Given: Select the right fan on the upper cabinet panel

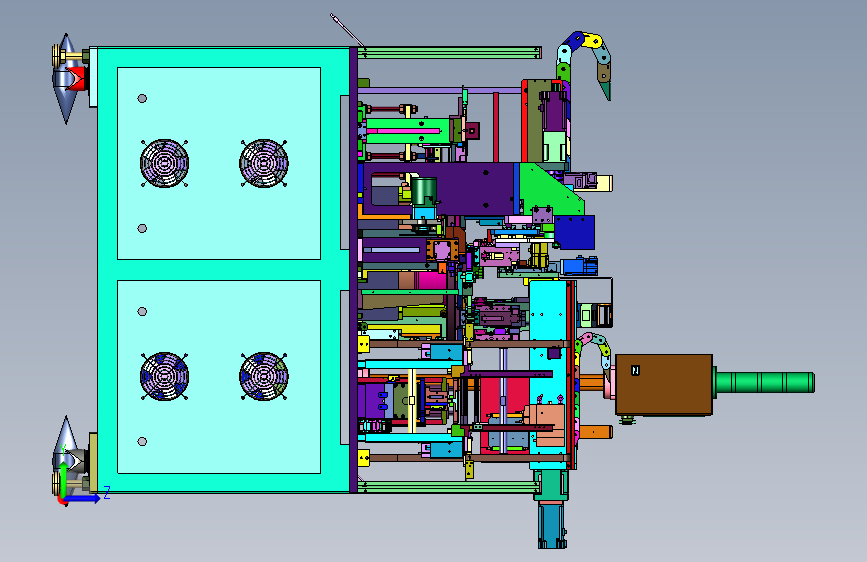Looking at the screenshot, I should pos(264,163).
